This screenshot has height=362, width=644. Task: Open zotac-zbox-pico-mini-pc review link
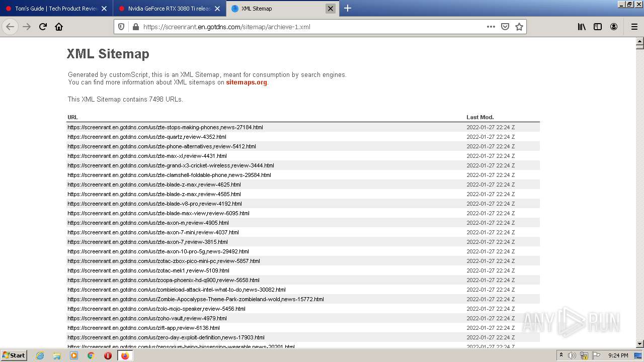(164, 261)
